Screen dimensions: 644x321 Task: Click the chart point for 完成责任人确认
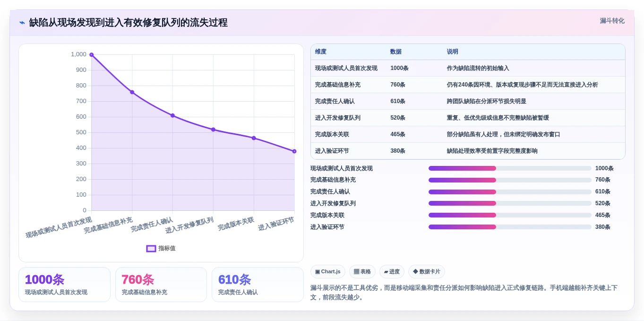tap(172, 115)
